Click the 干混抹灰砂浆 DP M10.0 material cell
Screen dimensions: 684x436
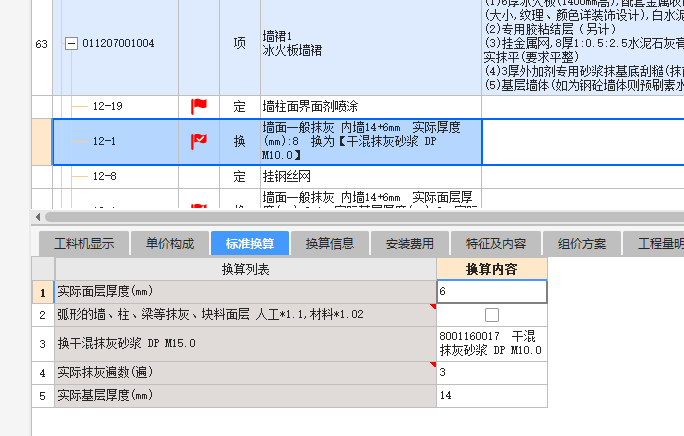(x=492, y=344)
